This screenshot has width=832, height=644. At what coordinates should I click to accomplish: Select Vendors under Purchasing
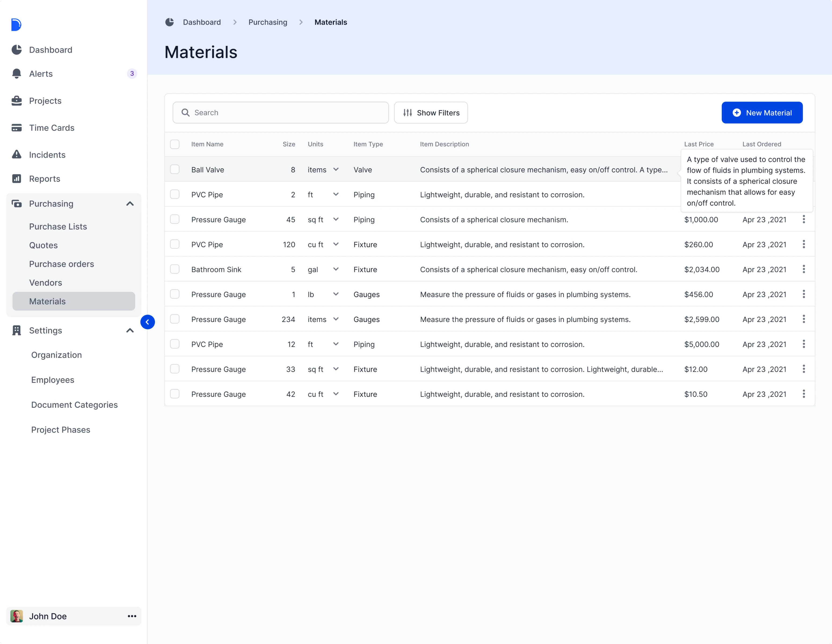point(45,283)
